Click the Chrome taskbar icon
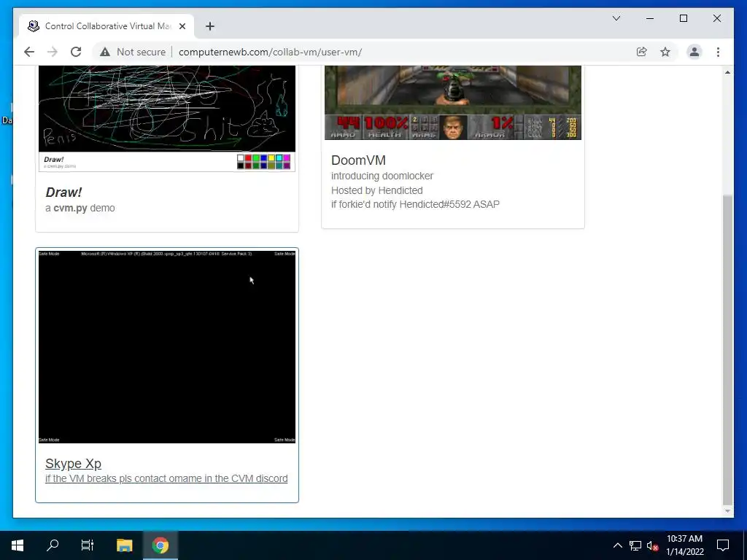This screenshot has width=747, height=560. [160, 545]
